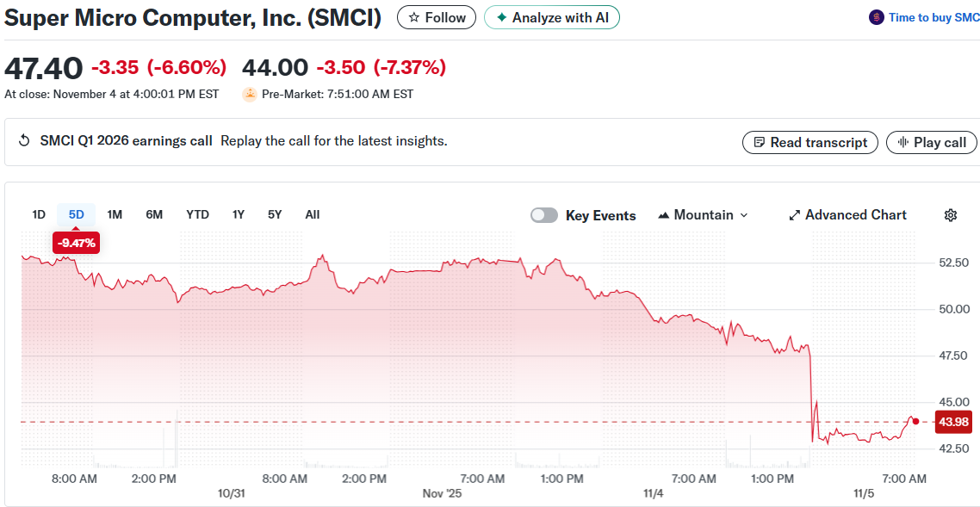Click the earnings call replay icon
Image resolution: width=980 pixels, height=507 pixels.
24,141
